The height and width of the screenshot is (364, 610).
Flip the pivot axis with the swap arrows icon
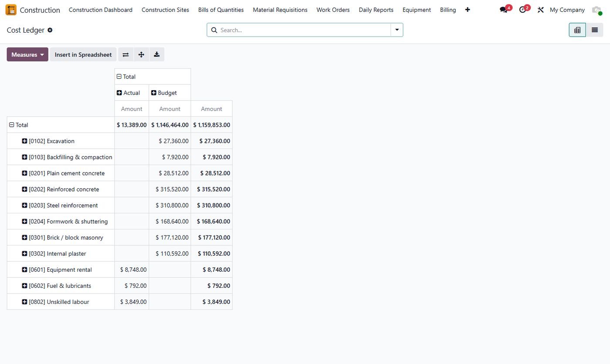point(125,54)
